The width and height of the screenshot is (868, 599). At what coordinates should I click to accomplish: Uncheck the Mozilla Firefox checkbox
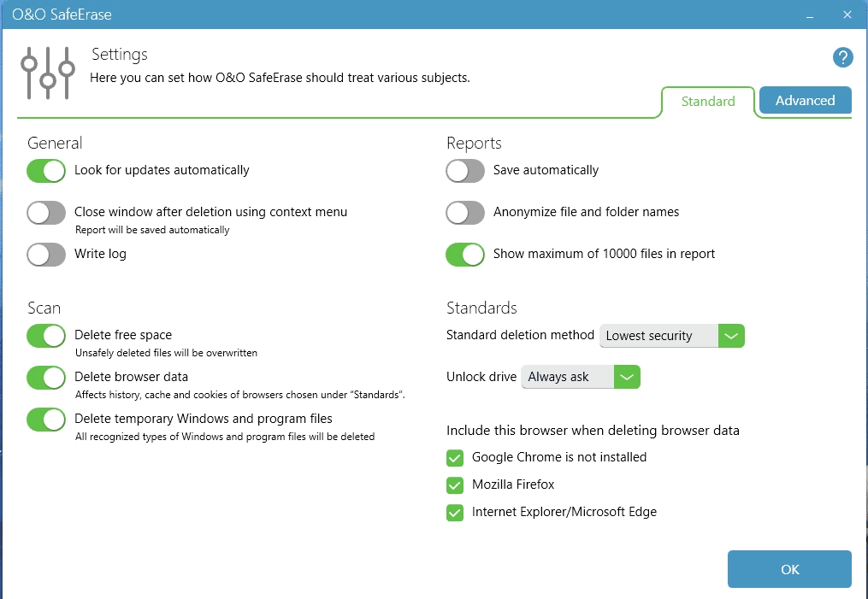[x=455, y=485]
